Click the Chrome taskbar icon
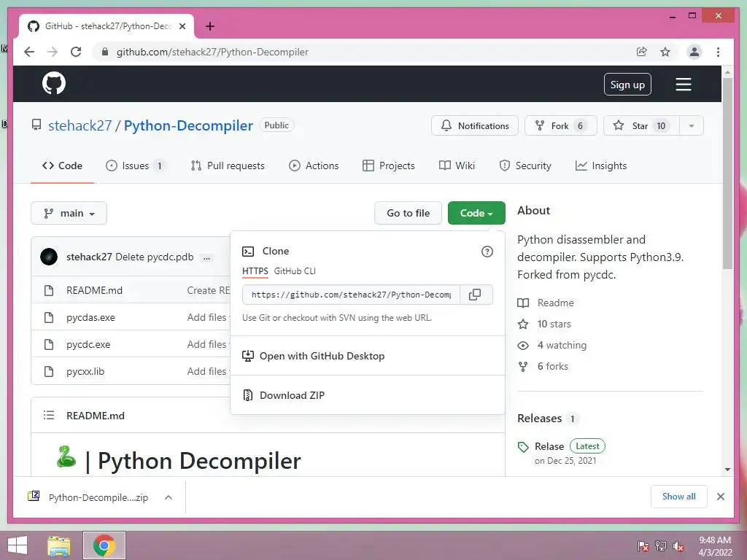Viewport: 747px width, 560px height. click(104, 545)
